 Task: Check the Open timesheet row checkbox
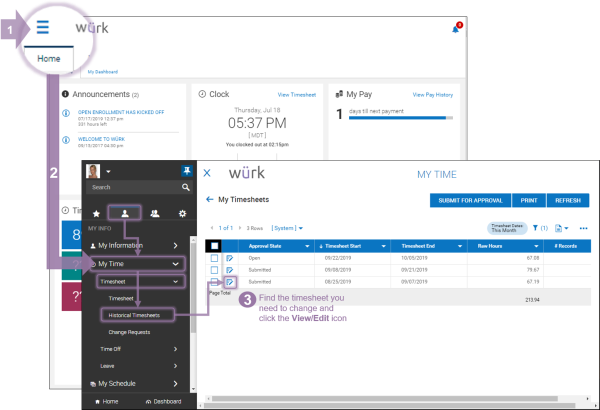[214, 258]
